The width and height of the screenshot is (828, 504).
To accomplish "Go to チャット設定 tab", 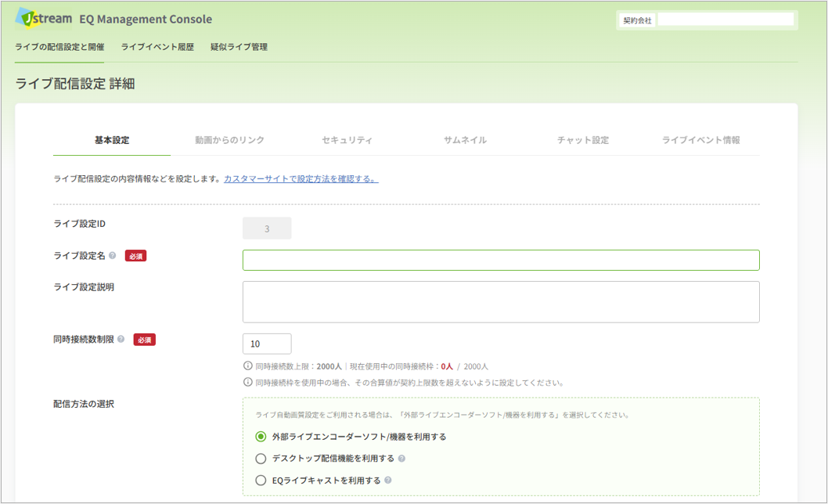I will (x=583, y=140).
